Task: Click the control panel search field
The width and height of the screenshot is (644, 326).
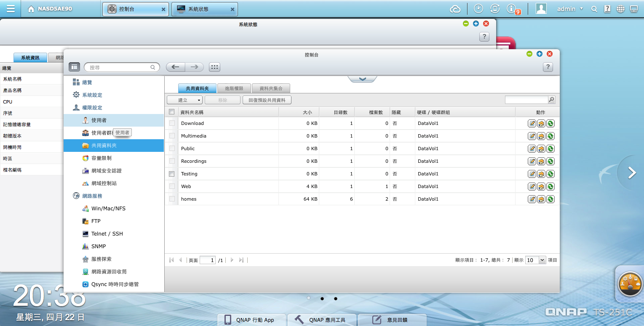Action: [122, 67]
